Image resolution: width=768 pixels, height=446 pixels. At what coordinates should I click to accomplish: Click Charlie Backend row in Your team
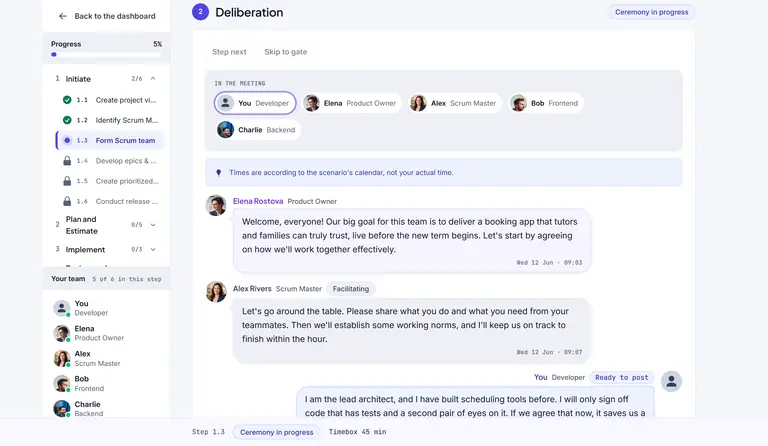[106, 408]
